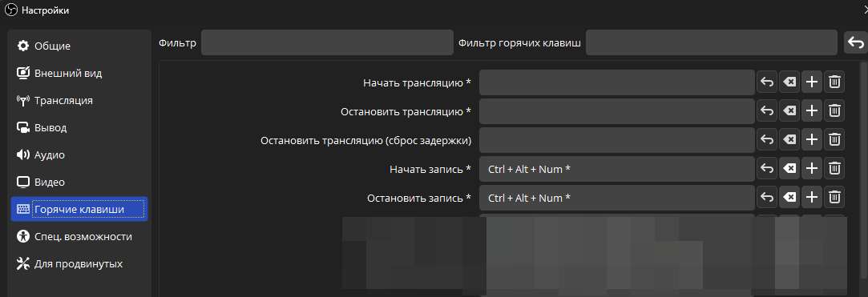Click the Начать трансляцию * label
The image size is (868, 297).
point(417,83)
